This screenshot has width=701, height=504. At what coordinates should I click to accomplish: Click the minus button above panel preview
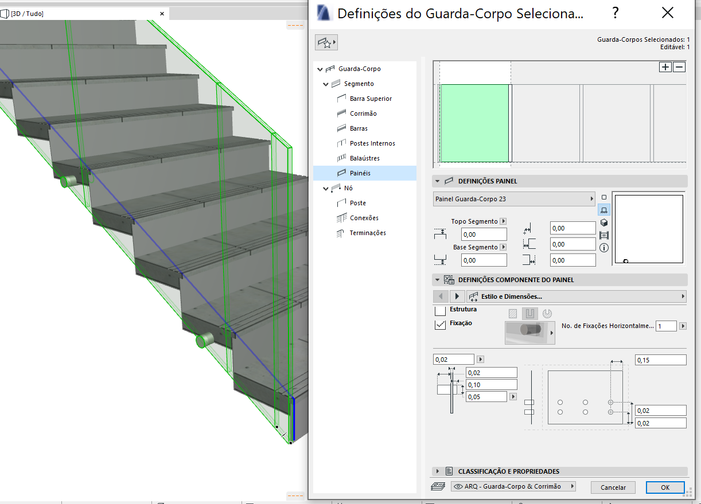pyautogui.click(x=680, y=67)
